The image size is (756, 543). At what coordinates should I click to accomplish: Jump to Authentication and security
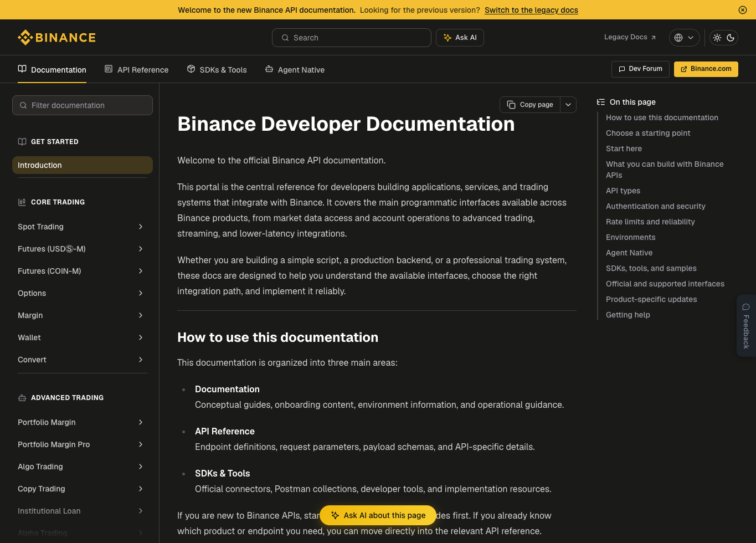click(x=656, y=206)
